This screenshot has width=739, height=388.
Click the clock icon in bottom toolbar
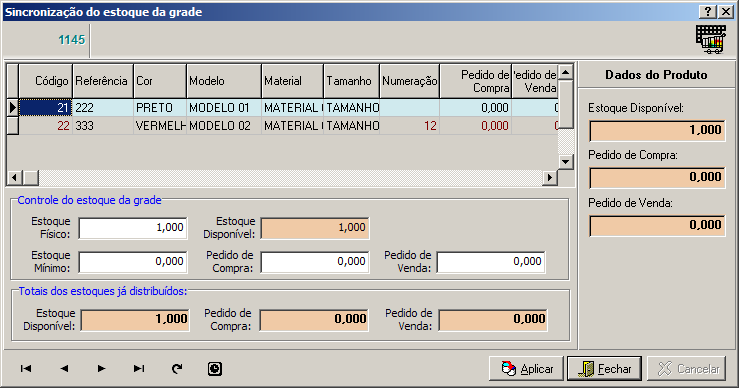(x=214, y=368)
